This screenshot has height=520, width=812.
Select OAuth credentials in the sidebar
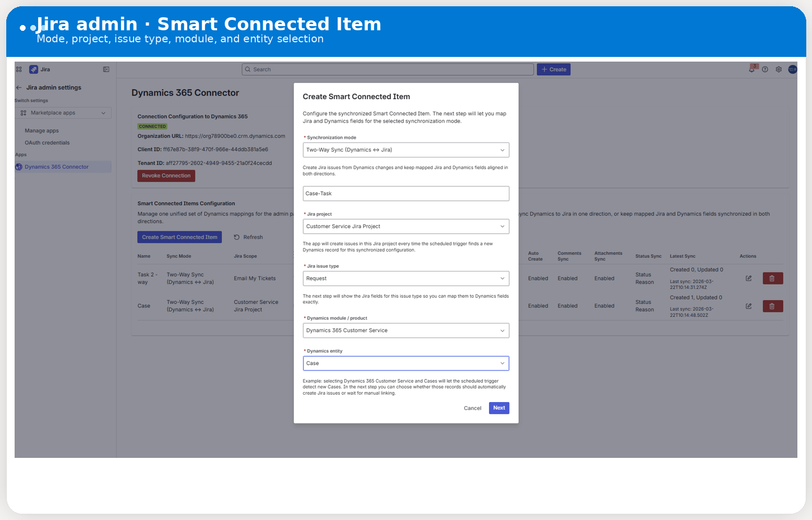(47, 143)
